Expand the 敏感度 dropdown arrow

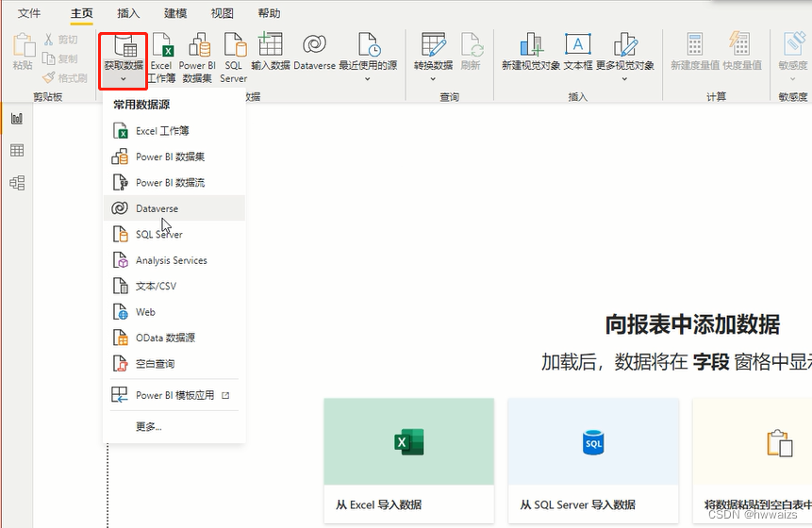(x=792, y=79)
